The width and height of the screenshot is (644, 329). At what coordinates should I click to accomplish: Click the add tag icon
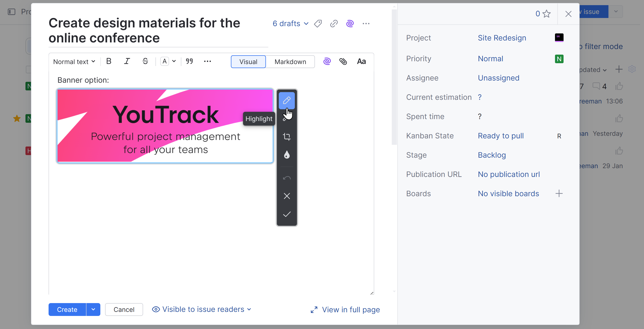pos(318,24)
